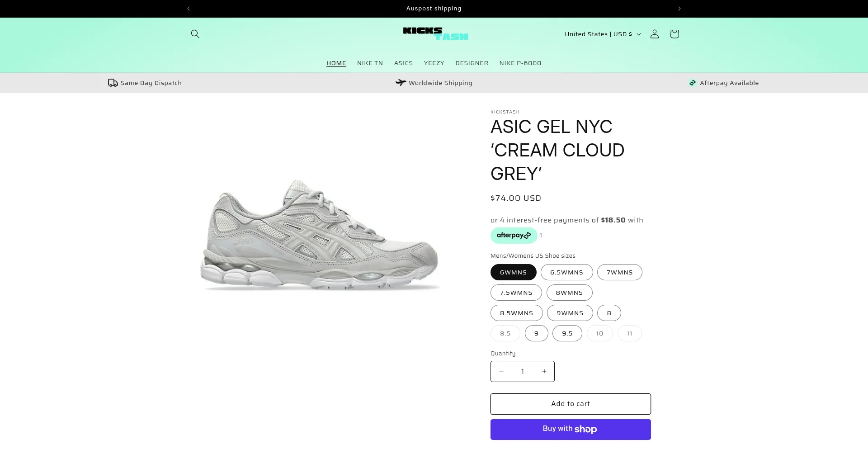This screenshot has height=449, width=868.
Task: Choose size 9.5 option
Action: [x=567, y=333]
